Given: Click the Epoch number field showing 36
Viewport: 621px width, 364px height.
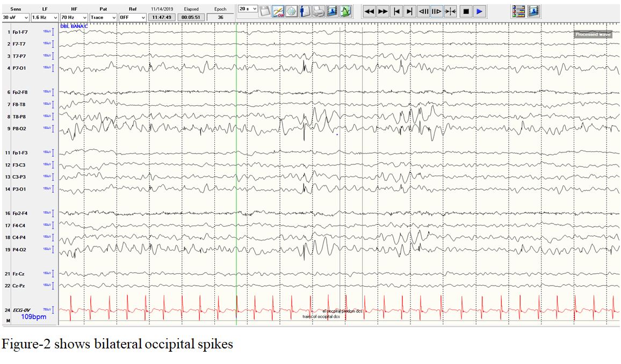Looking at the screenshot, I should coord(220,18).
